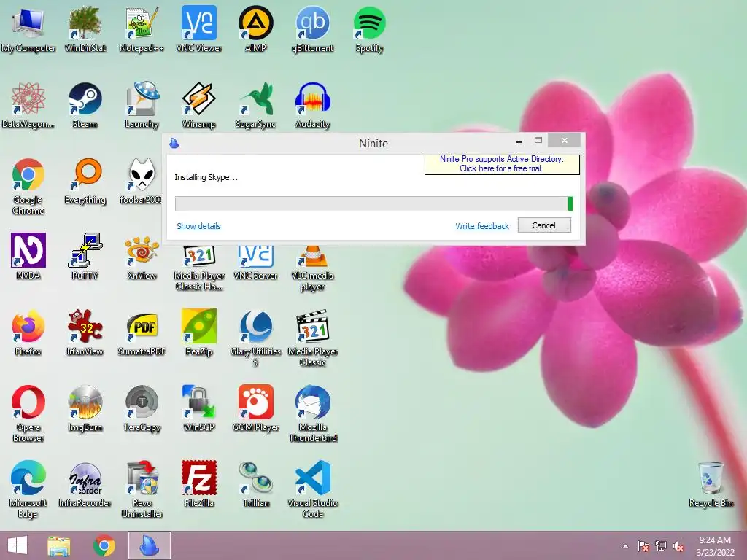Select the VNC Viewer shortcut

coord(198,28)
